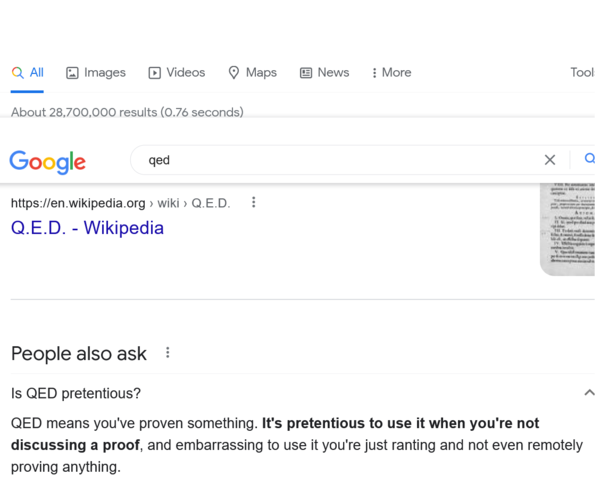Clear the search box with the X icon
The width and height of the screenshot is (600, 501).
tap(549, 159)
